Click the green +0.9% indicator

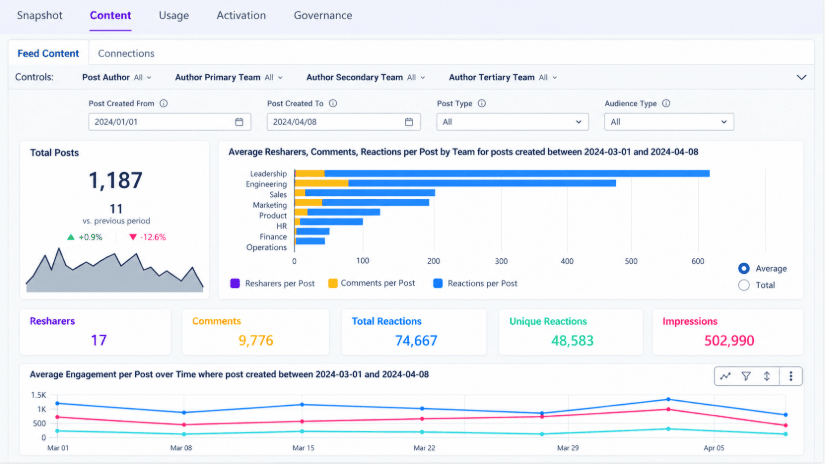point(85,237)
